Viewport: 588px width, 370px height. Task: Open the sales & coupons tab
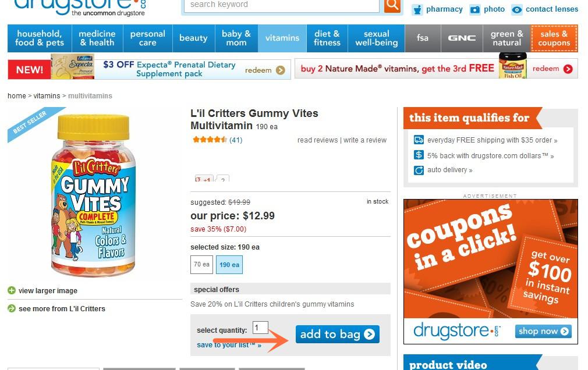pos(554,38)
